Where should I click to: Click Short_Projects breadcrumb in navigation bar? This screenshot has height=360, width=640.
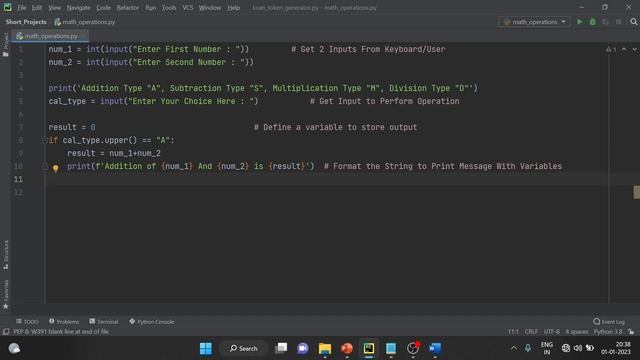tap(26, 22)
